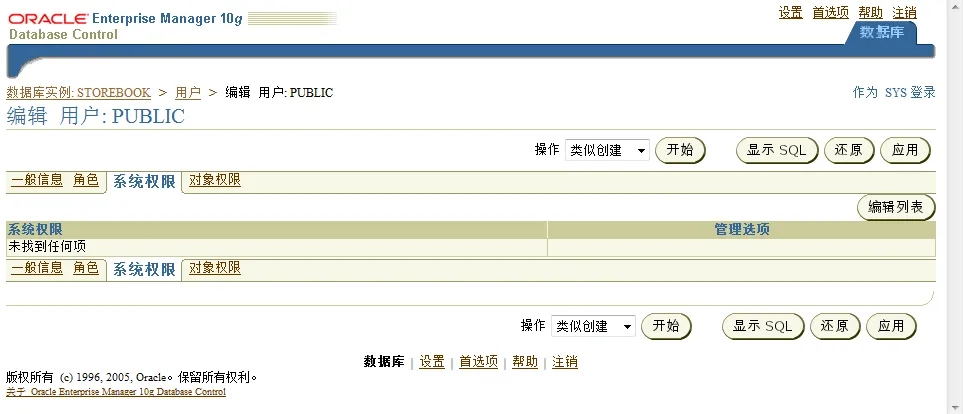Open the 数据库 tab in the header

pos(881,32)
